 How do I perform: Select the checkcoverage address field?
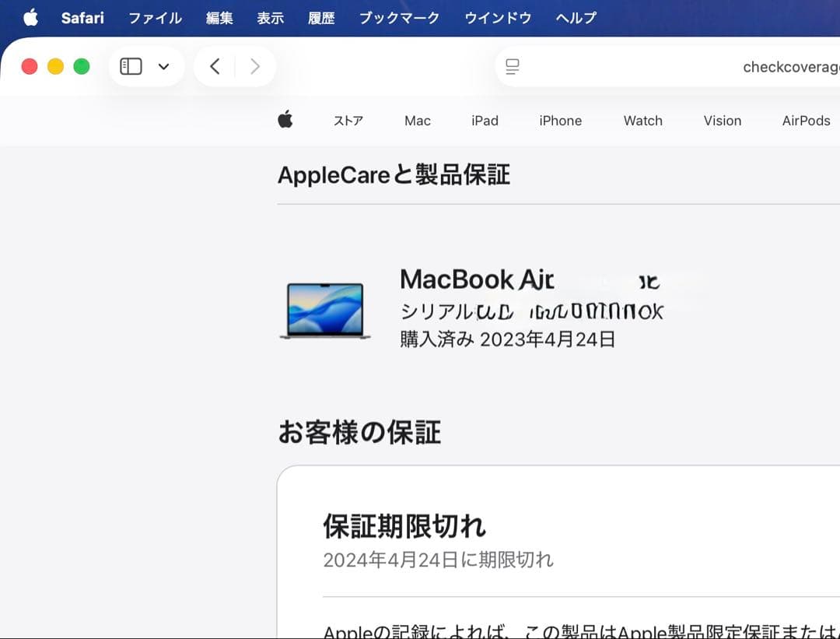point(667,66)
